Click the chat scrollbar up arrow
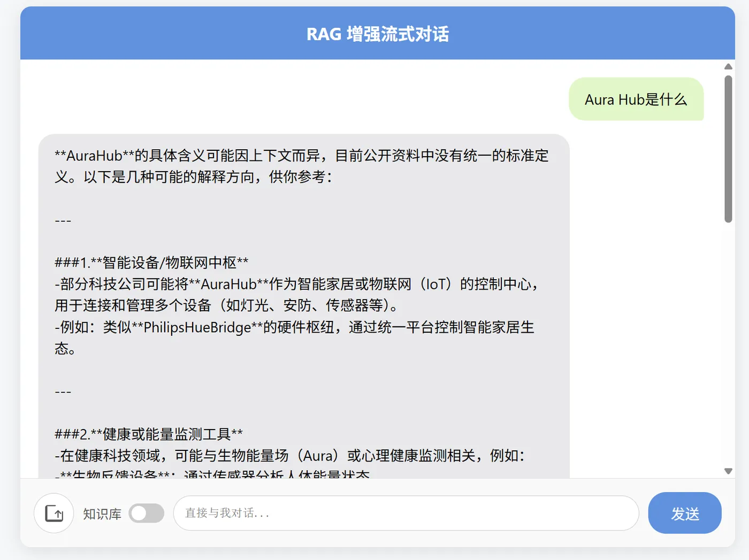This screenshot has width=749, height=560. pyautogui.click(x=728, y=66)
